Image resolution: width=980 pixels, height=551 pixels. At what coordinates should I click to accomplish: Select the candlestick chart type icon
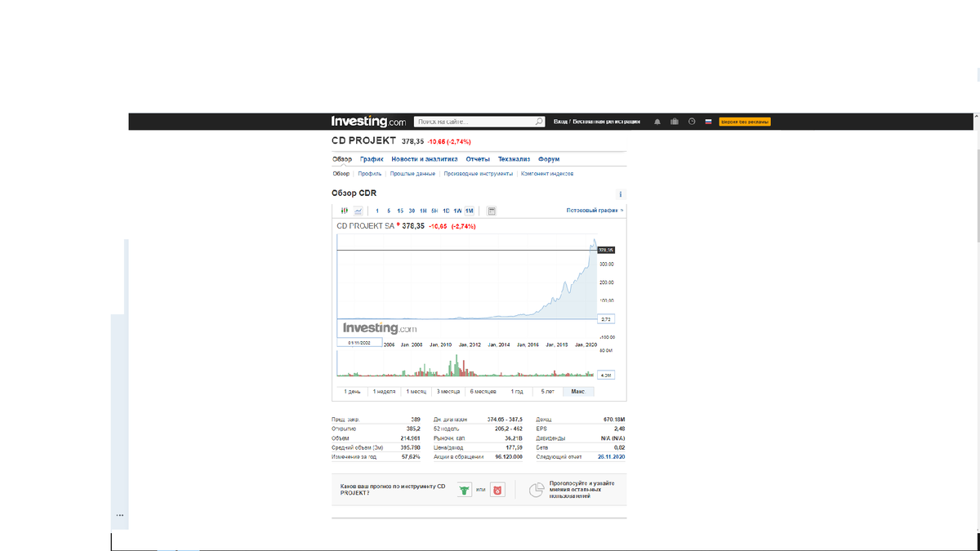click(x=345, y=211)
